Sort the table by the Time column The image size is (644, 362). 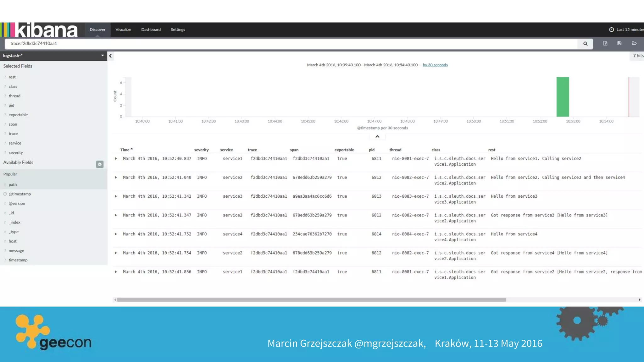tap(125, 150)
